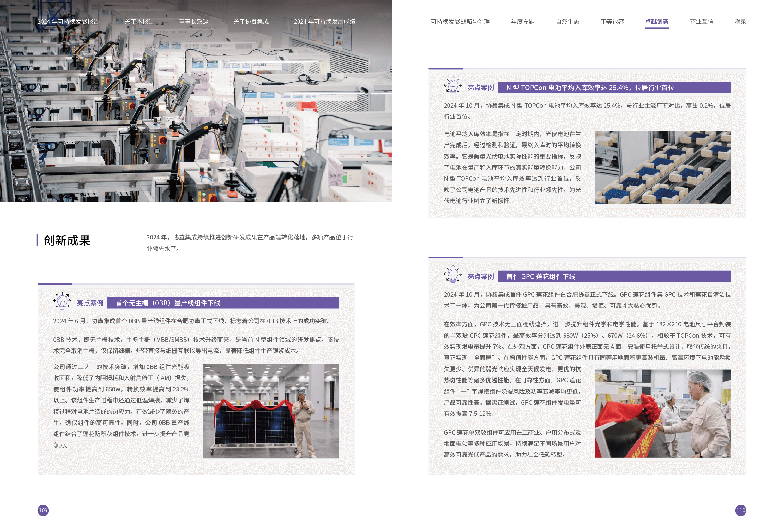Select 年度专题 in the top navigation

(522, 21)
